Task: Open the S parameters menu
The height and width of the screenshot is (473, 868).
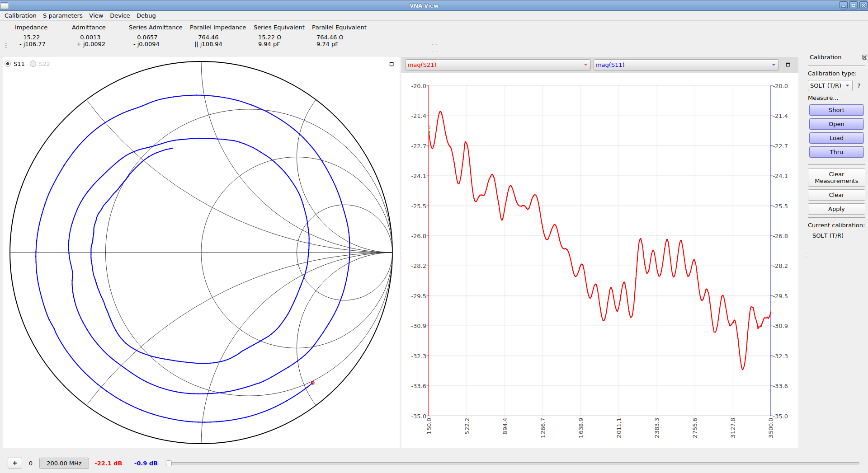Action: [x=62, y=15]
